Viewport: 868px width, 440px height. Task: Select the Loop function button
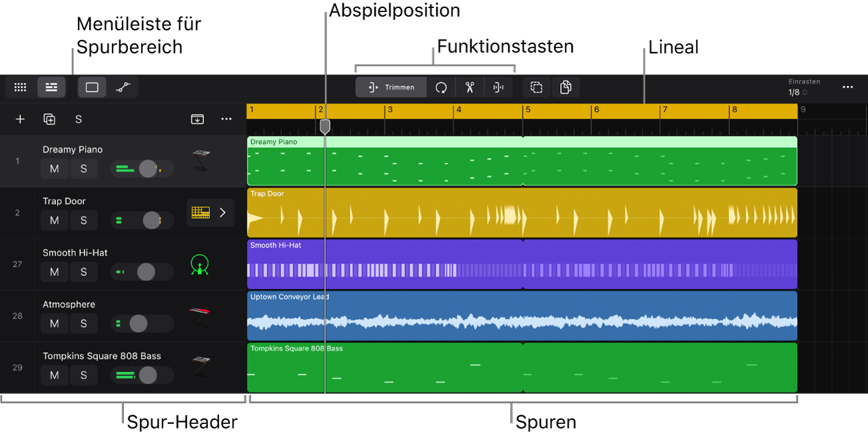coord(441,87)
